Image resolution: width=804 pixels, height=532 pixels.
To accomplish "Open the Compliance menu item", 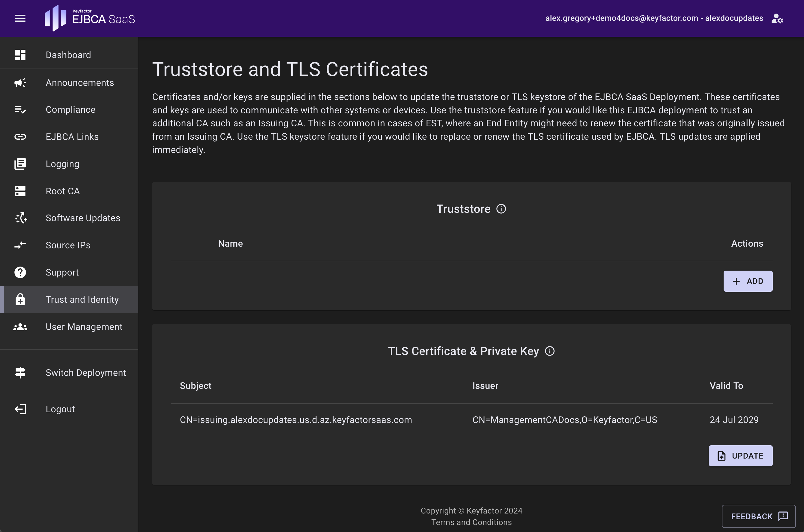I will point(71,110).
